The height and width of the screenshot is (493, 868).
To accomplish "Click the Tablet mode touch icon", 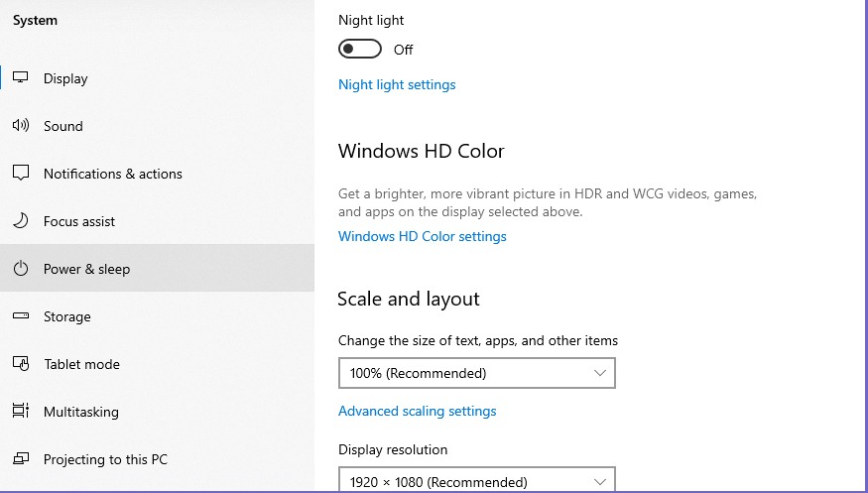I will (21, 363).
